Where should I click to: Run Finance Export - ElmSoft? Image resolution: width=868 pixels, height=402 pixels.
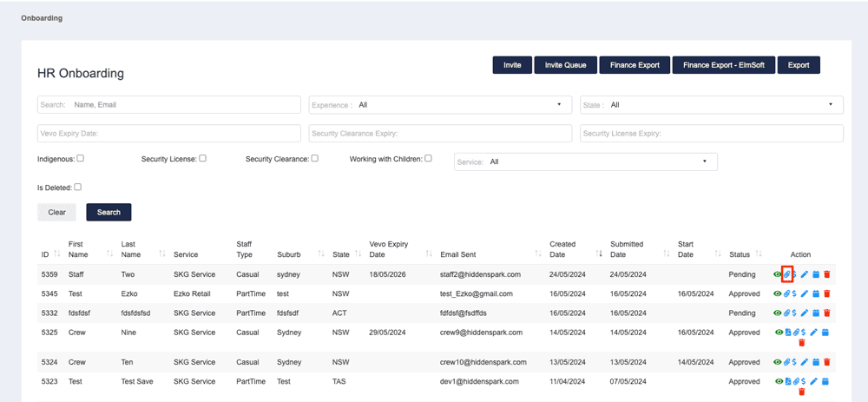(724, 65)
